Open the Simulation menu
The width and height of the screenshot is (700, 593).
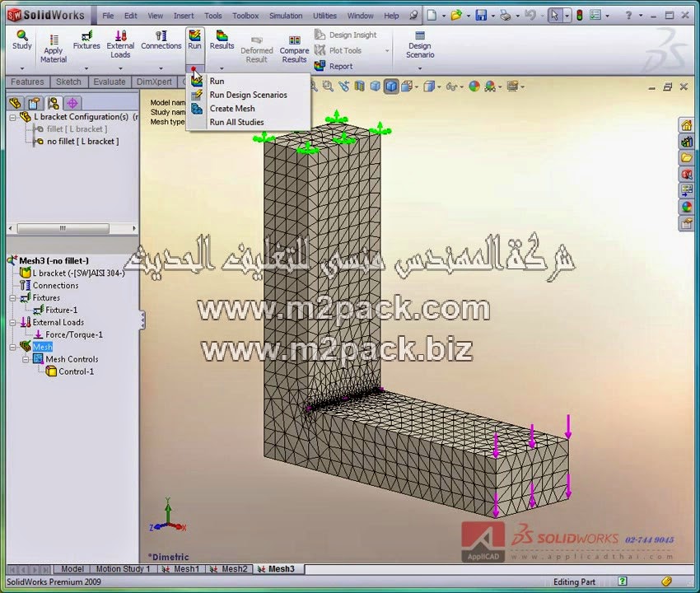(x=286, y=16)
